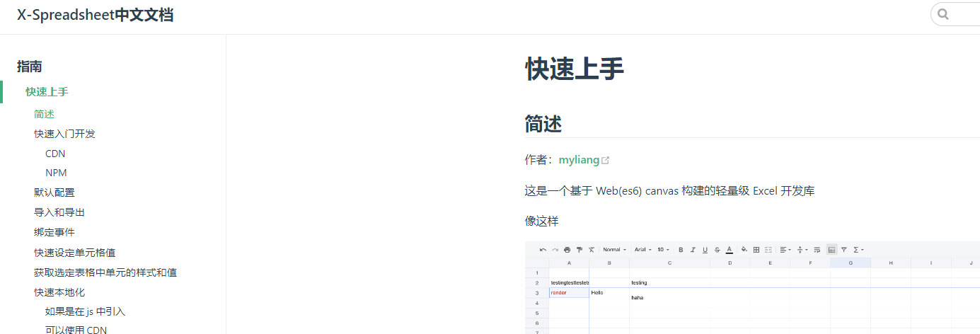980x334 pixels.
Task: Focus the top search input box
Action: pos(956,13)
